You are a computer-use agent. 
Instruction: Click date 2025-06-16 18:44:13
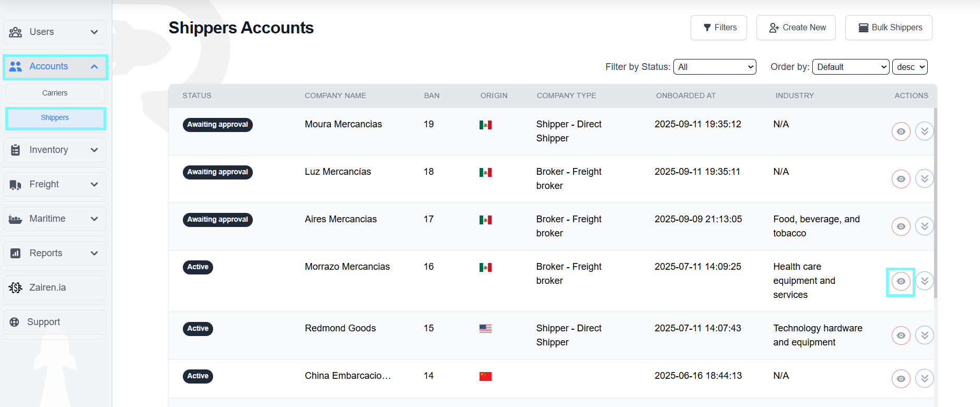[x=698, y=376]
